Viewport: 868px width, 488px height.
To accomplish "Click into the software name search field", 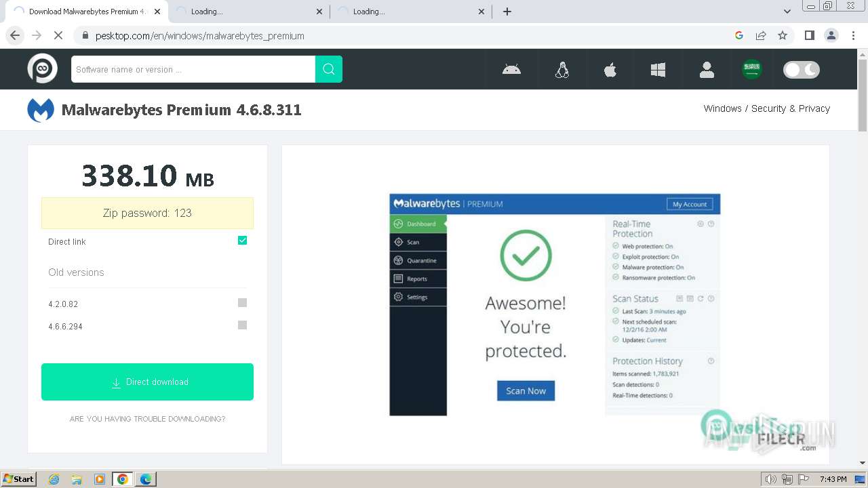I will (x=193, y=69).
